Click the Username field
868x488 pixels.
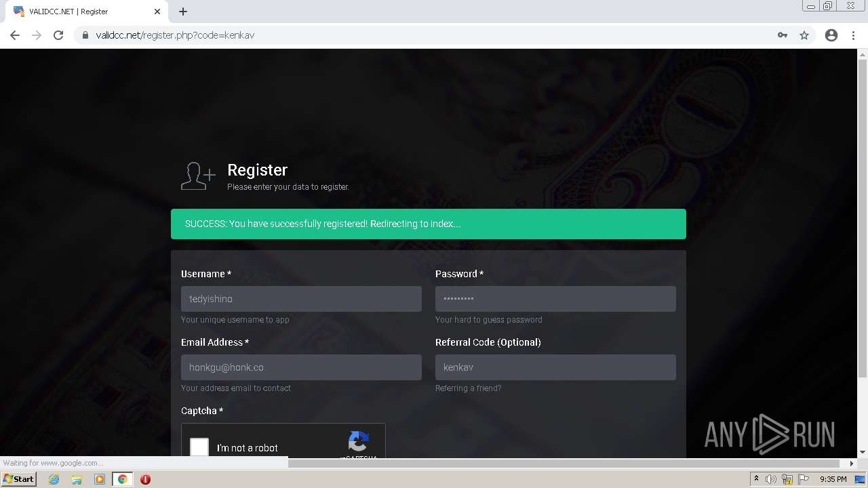(x=301, y=299)
